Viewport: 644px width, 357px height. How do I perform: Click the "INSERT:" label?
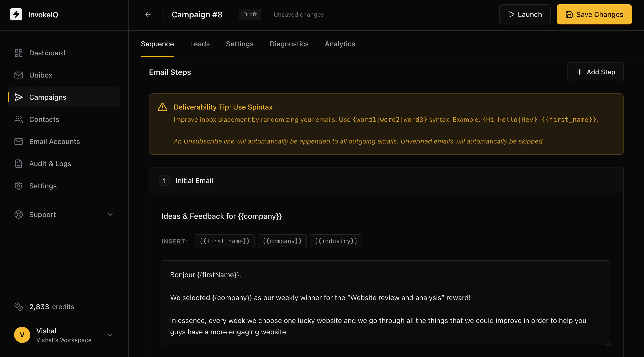[174, 241]
